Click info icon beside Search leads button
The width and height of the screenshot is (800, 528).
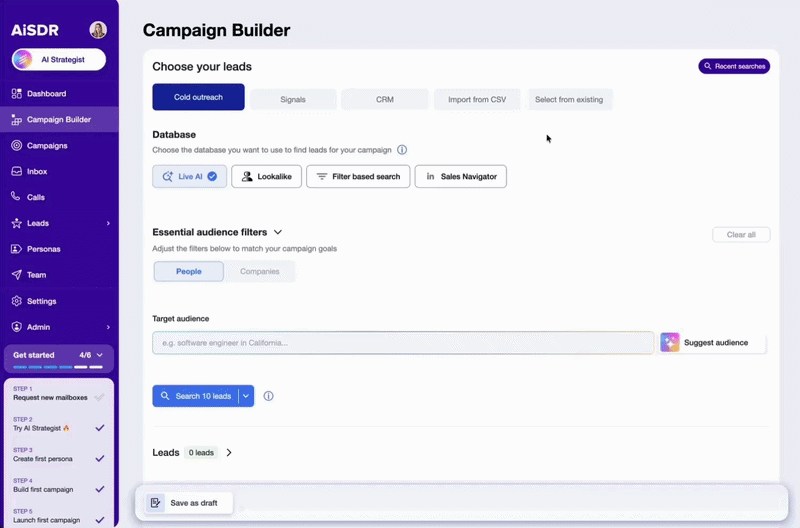pos(268,396)
